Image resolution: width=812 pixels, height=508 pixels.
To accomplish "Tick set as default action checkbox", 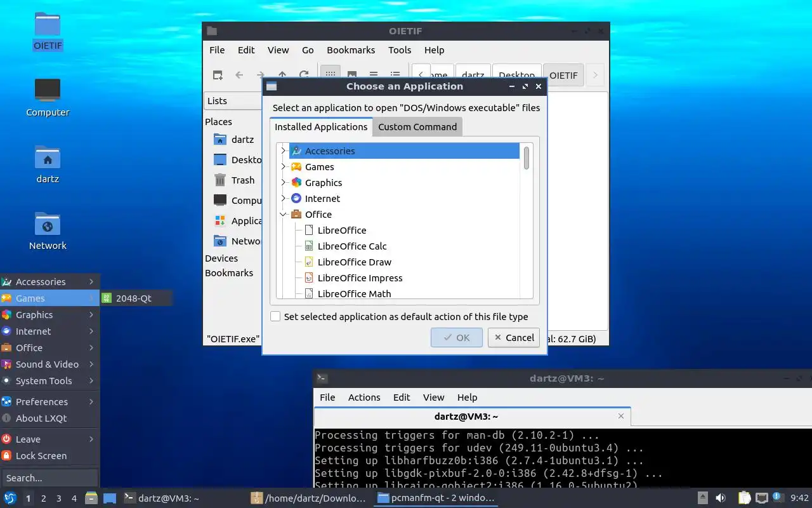I will (275, 316).
